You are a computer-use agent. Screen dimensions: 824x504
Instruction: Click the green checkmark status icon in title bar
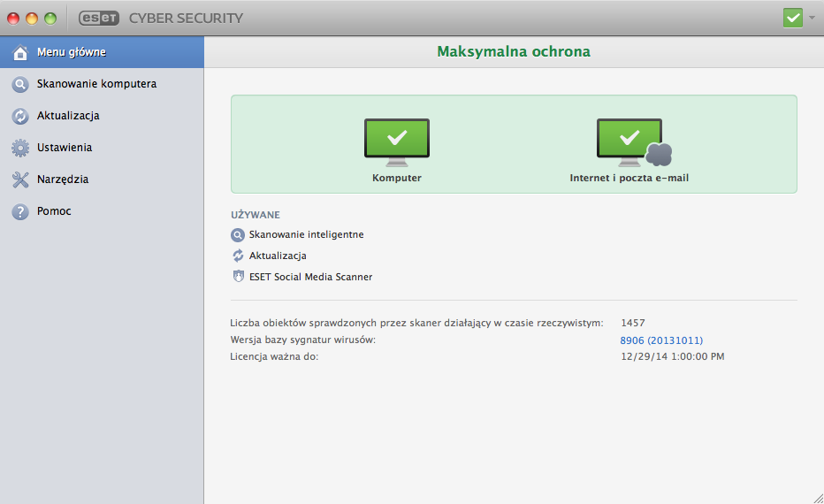793,18
